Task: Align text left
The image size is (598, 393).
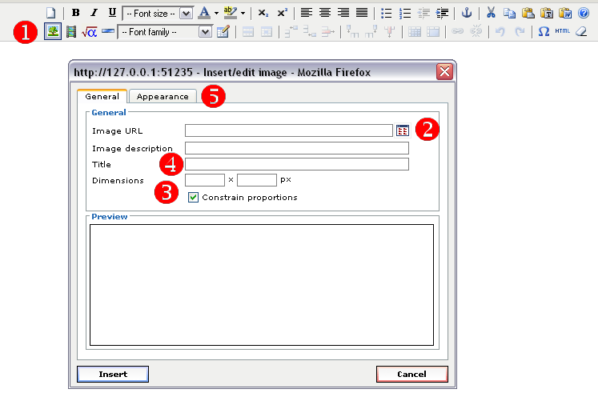Action: click(306, 13)
